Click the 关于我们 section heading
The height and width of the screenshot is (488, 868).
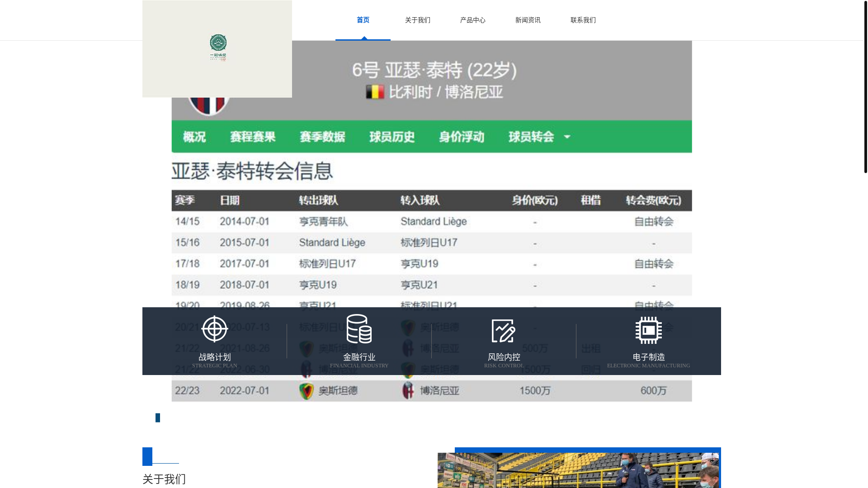click(x=164, y=479)
